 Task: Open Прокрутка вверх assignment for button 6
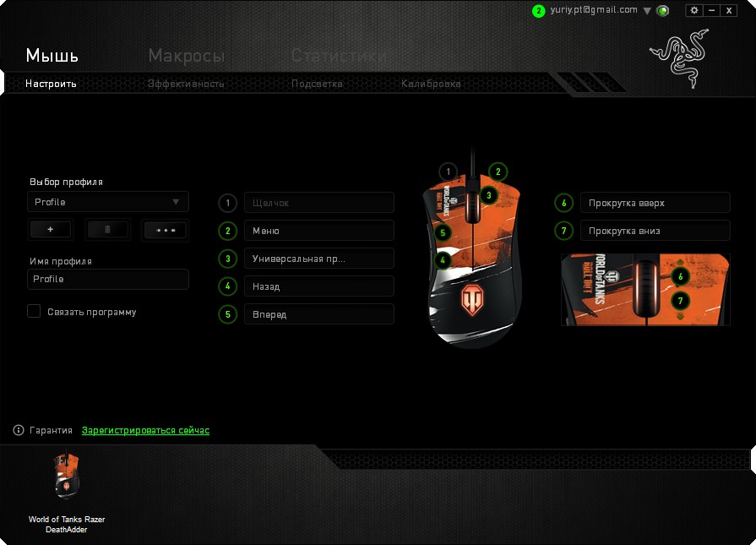[655, 203]
